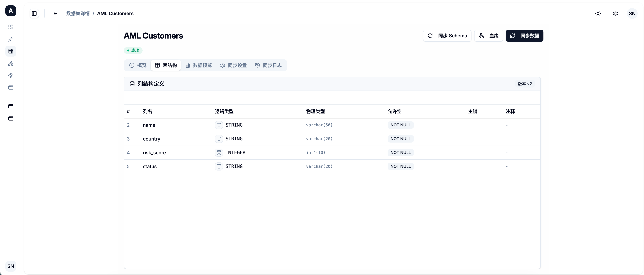The image size is (644, 275).
Task: Open the 血缘 lineage button
Action: click(488, 36)
